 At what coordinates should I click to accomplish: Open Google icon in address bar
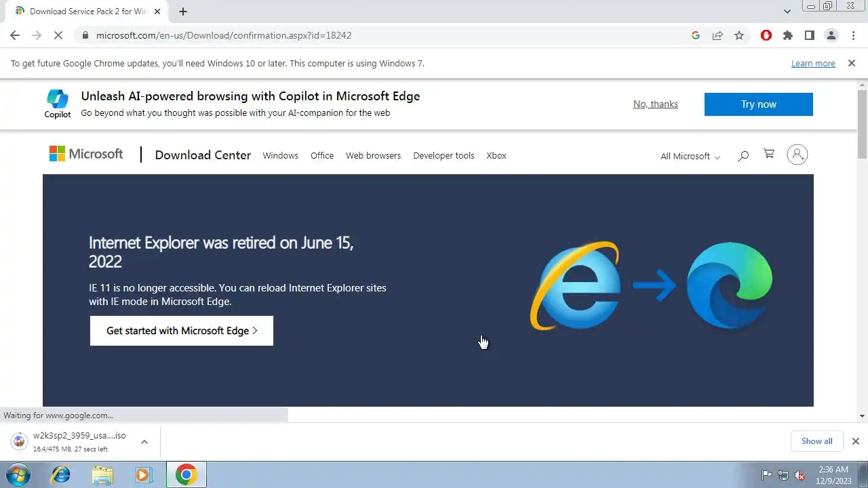(696, 35)
